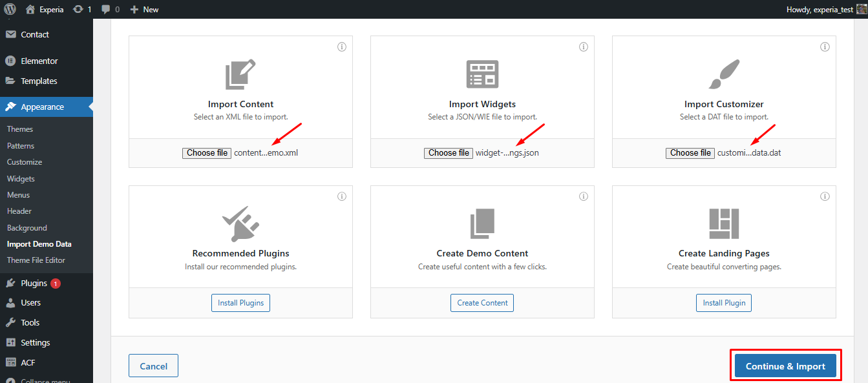Screen dimensions: 868x383
Task: Click the Import Widgets info icon
Action: click(x=584, y=47)
